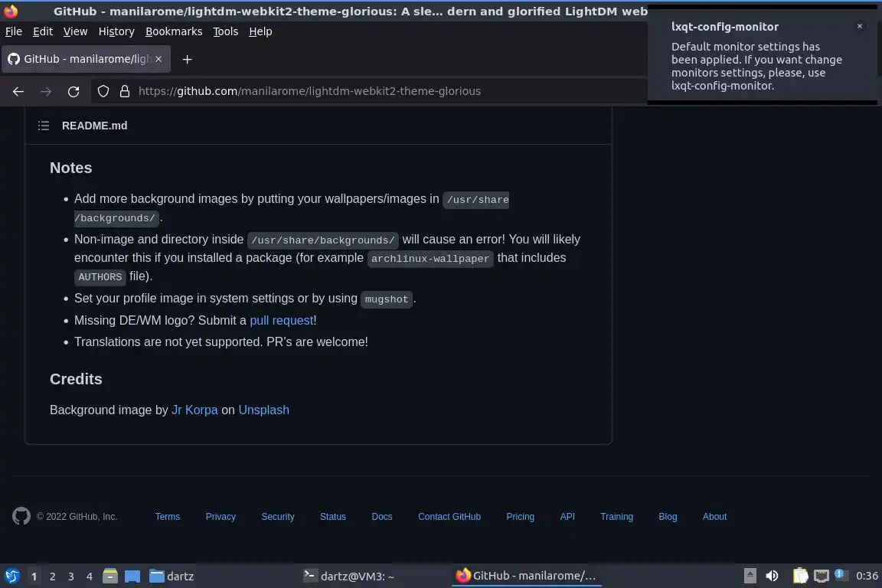Viewport: 882px width, 588px height.
Task: Click the notification alert tray icon
Action: (x=839, y=574)
